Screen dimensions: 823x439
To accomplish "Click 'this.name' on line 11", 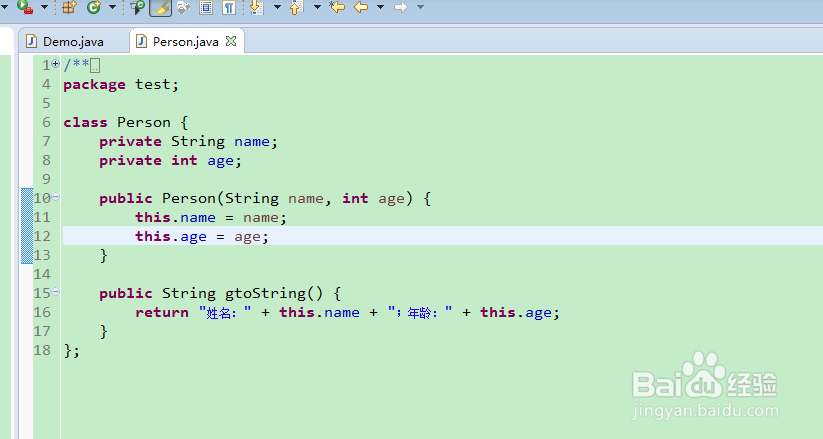I will (175, 217).
